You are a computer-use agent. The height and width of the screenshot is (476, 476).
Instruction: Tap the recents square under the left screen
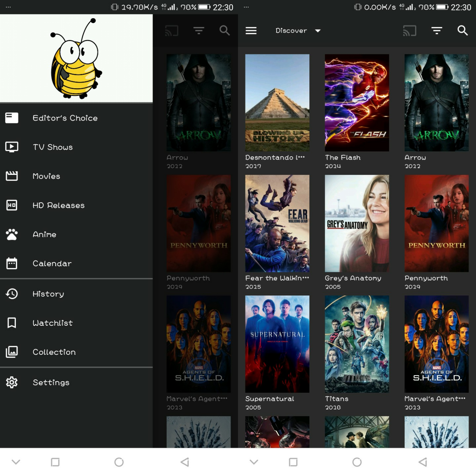pos(55,462)
